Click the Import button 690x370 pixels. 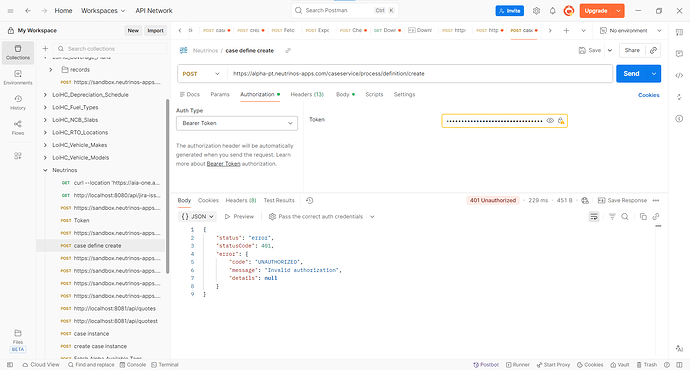click(155, 30)
